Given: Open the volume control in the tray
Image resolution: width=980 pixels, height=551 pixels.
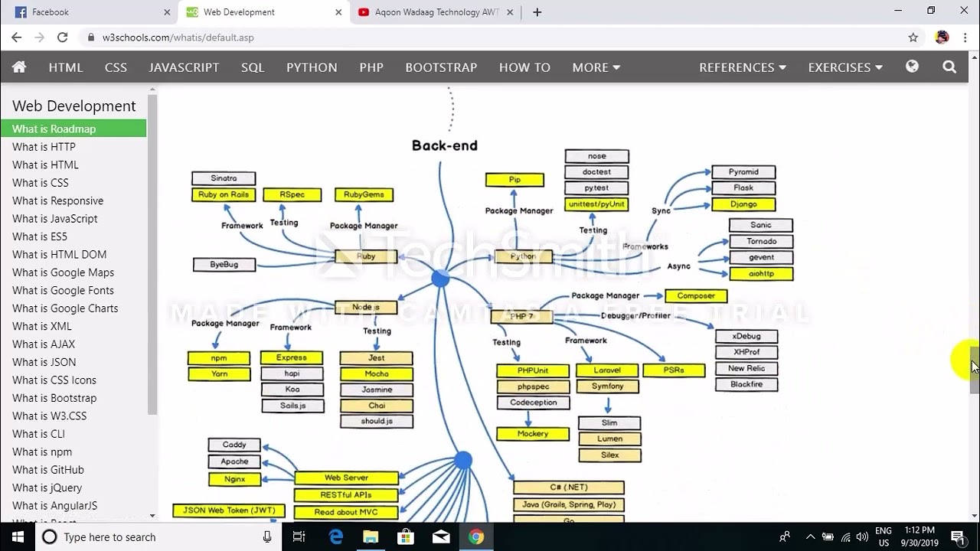Looking at the screenshot, I should (863, 536).
